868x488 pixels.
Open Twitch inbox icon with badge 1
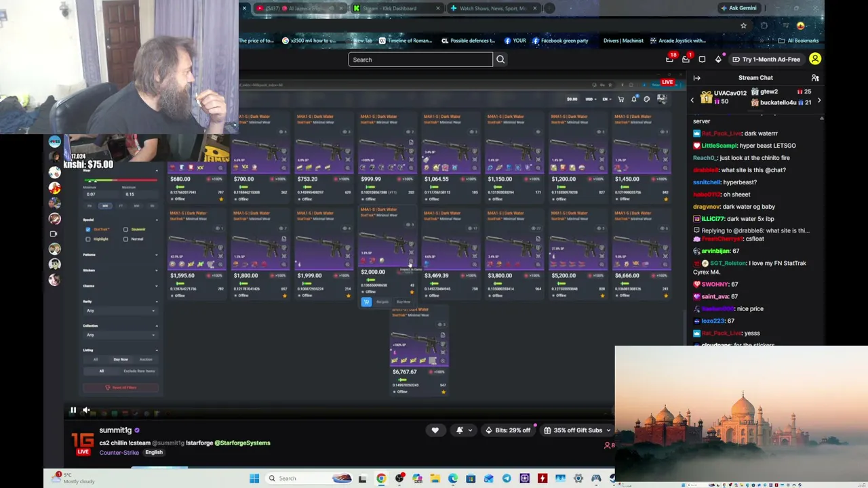click(x=686, y=59)
